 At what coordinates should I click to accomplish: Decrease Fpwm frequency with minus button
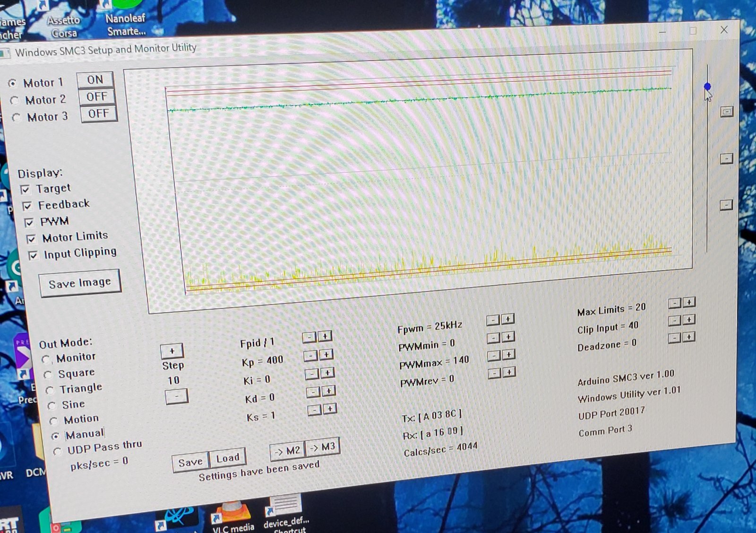493,320
